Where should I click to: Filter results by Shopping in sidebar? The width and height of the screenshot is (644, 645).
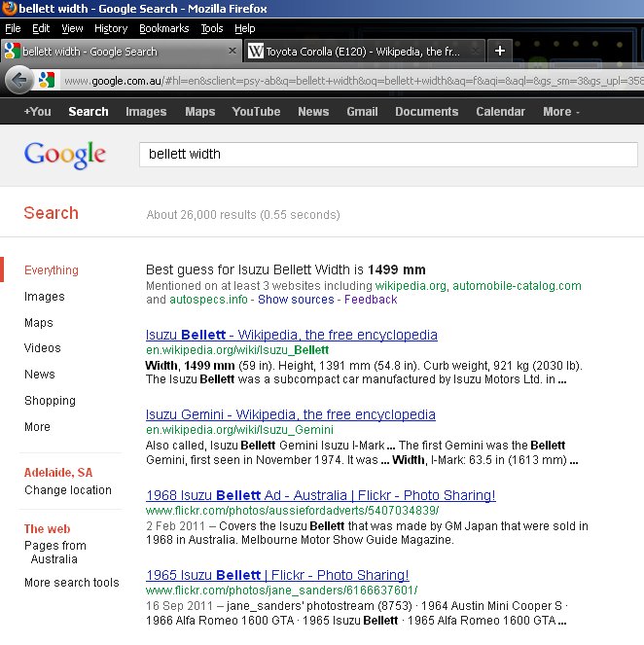(50, 401)
